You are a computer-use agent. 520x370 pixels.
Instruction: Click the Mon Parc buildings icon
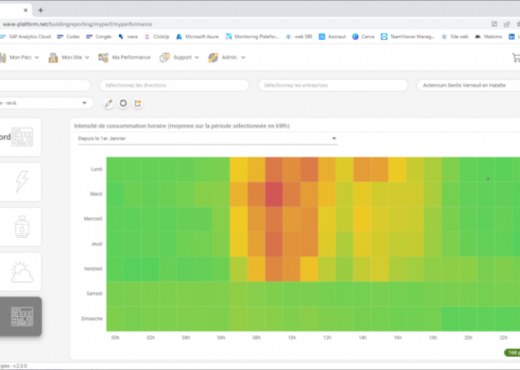tap(3, 57)
